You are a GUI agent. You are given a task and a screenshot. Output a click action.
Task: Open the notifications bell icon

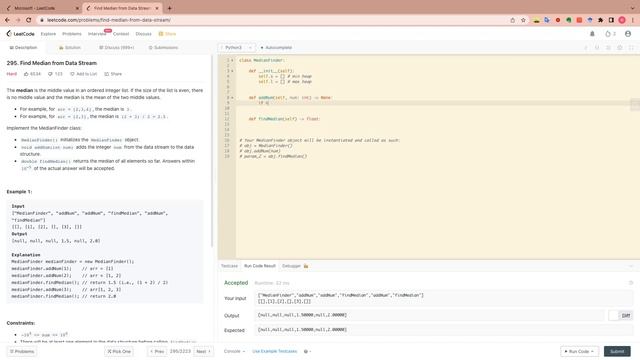[x=592, y=34]
